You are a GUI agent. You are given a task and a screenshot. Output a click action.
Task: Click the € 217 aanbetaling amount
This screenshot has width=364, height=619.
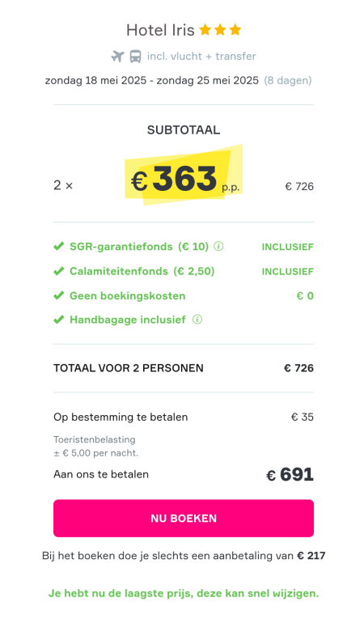tap(311, 556)
